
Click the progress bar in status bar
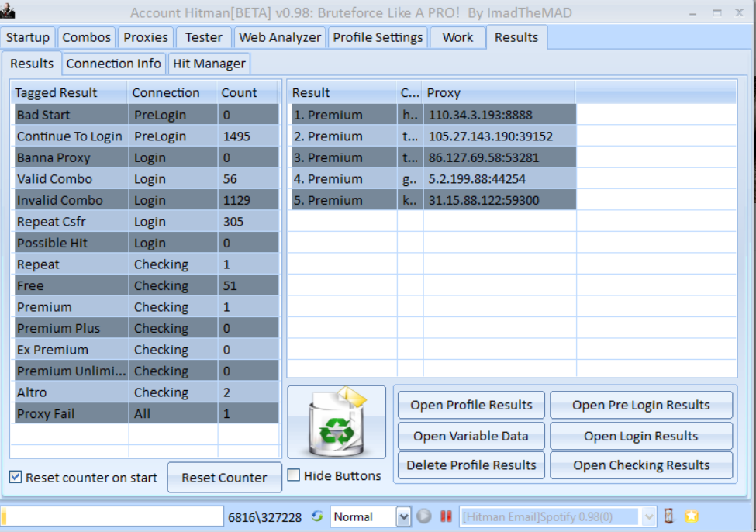click(112, 516)
